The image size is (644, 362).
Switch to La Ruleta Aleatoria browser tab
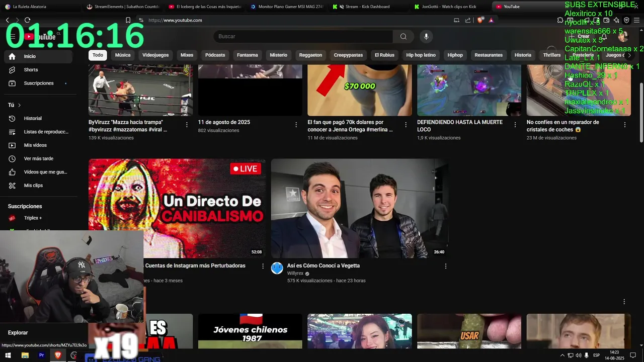click(40, 7)
